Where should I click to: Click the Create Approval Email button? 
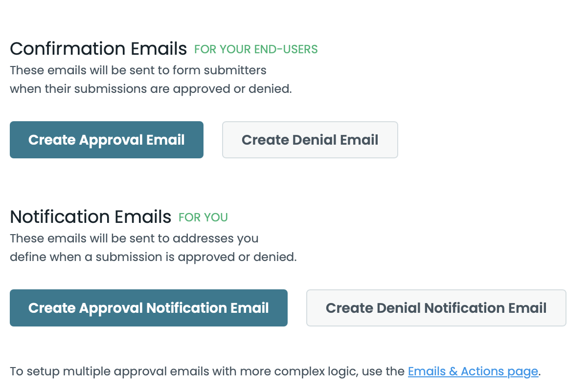tap(106, 140)
